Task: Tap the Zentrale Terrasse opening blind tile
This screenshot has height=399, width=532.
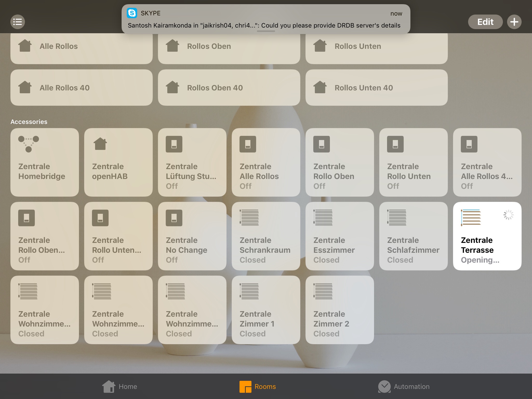Action: (x=487, y=236)
